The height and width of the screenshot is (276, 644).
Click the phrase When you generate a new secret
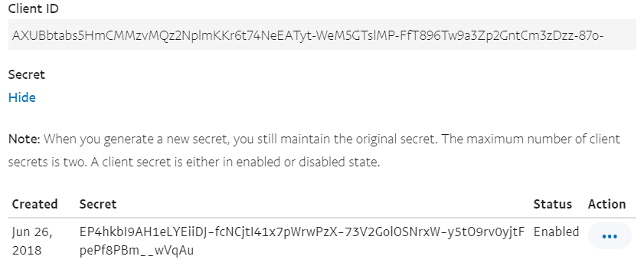click(137, 139)
